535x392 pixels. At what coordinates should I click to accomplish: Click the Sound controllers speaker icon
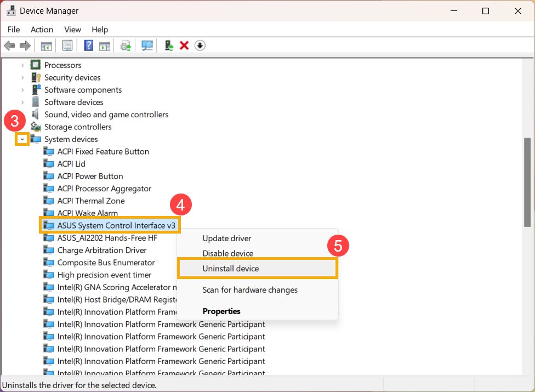click(35, 114)
